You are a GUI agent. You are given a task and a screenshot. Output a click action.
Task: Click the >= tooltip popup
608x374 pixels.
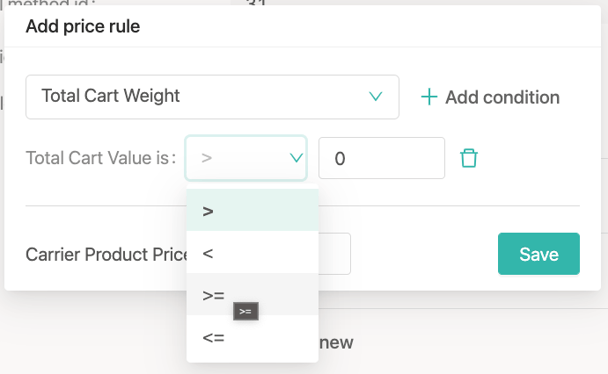pyautogui.click(x=246, y=311)
